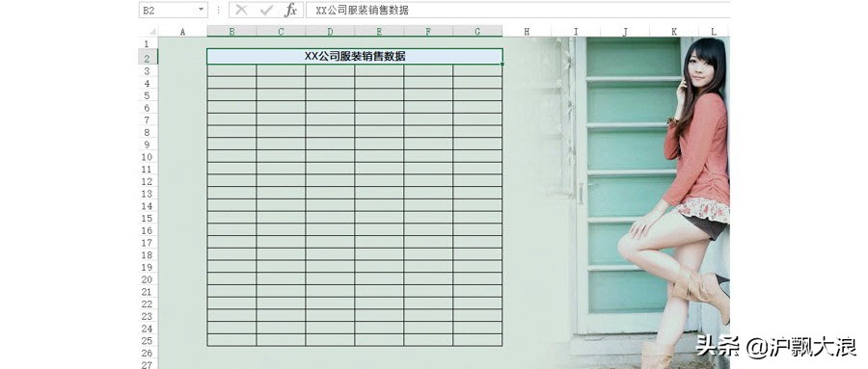Select row 25 header
868x369 pixels.
coord(147,341)
